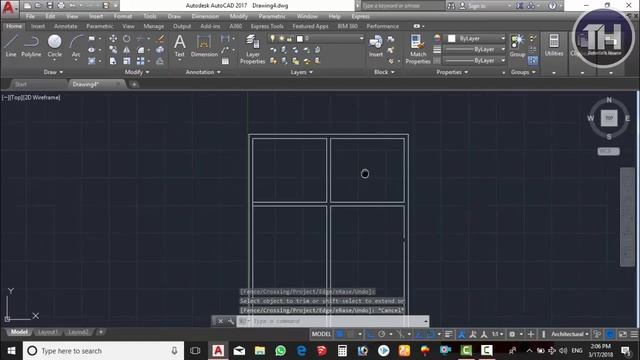The height and width of the screenshot is (360, 640).
Task: Click the Start file tab
Action: coord(20,84)
